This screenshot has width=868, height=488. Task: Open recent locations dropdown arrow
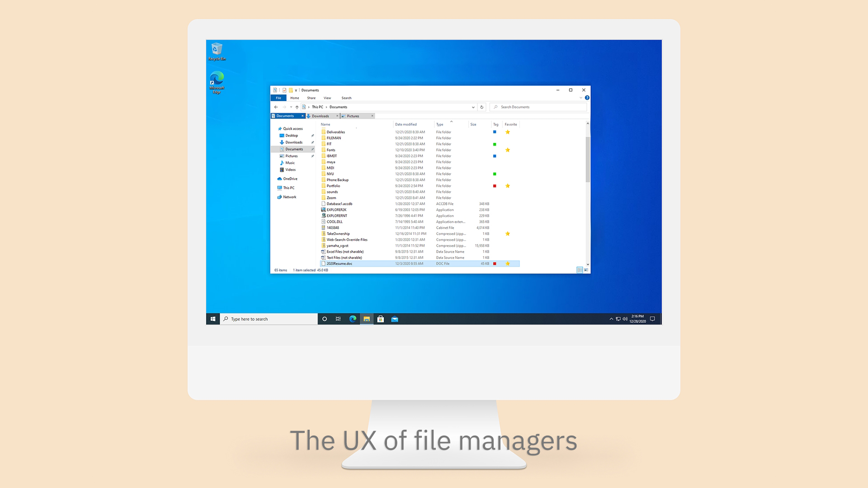click(291, 107)
